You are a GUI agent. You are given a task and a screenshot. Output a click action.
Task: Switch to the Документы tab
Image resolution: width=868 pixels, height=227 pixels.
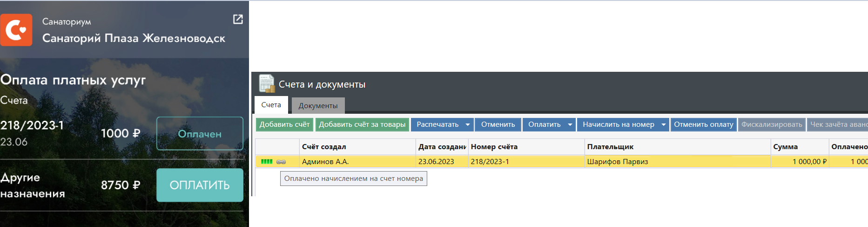[318, 106]
